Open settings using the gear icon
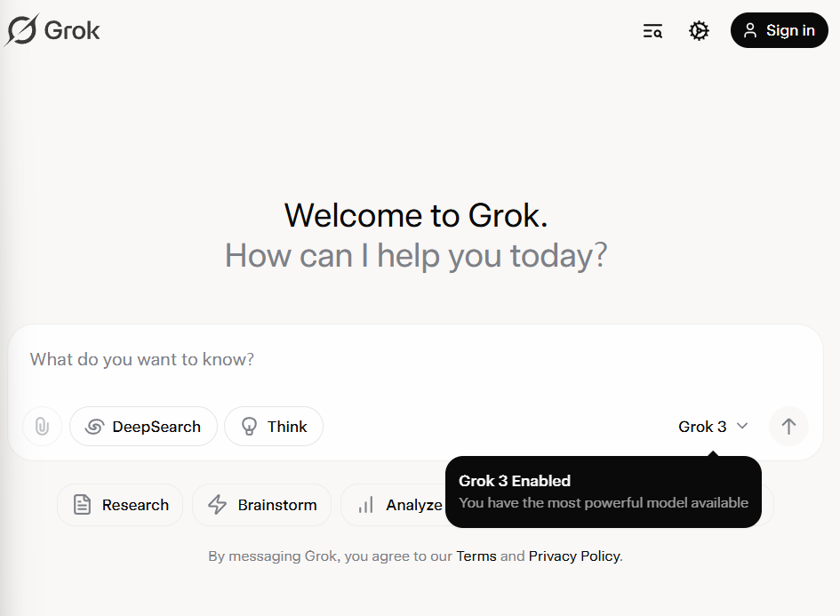This screenshot has width=840, height=616. [699, 30]
